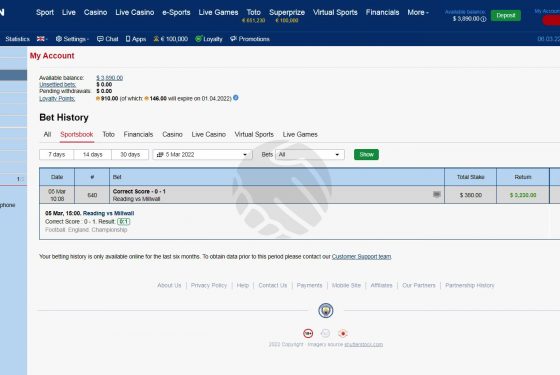
Task: Click the available balance amount link
Action: click(110, 78)
